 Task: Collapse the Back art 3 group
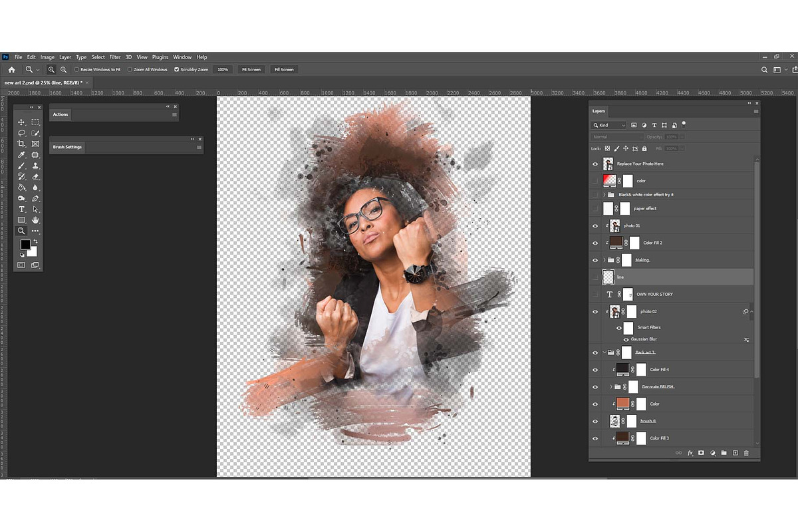coord(604,352)
